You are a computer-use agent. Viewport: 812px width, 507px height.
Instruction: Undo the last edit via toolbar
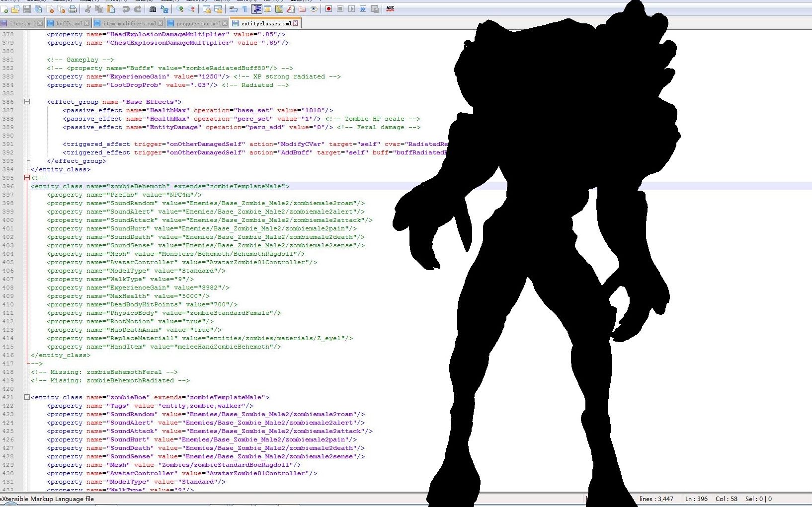tap(126, 9)
